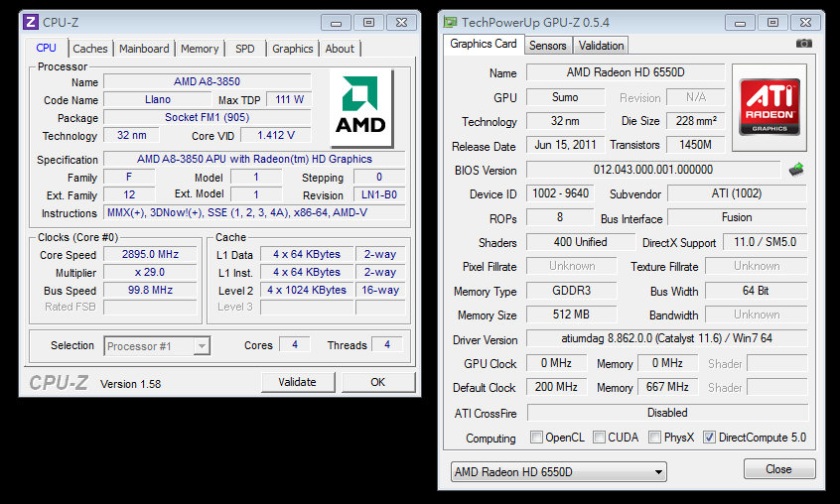Click the Bus Width value 64 Bit
The width and height of the screenshot is (840, 504).
click(x=756, y=291)
